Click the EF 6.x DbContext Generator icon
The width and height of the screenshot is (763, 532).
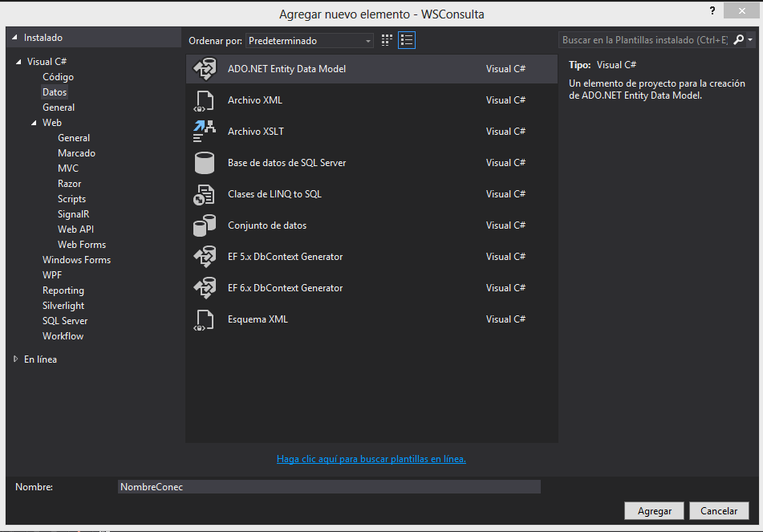tap(205, 287)
